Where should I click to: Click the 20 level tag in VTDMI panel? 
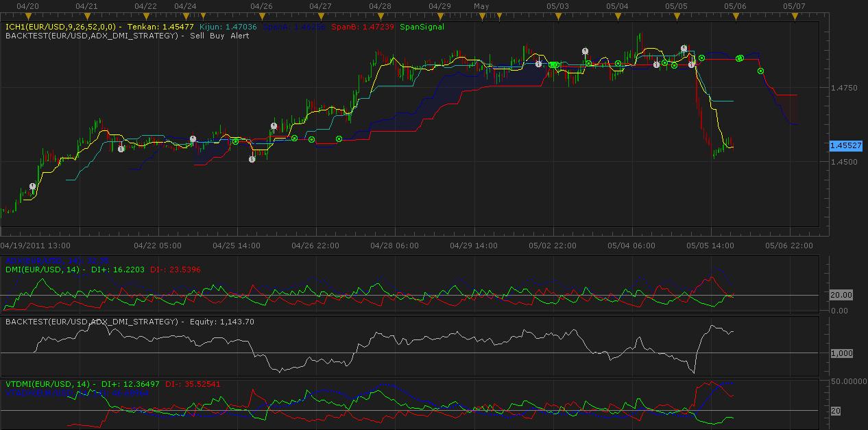836,411
